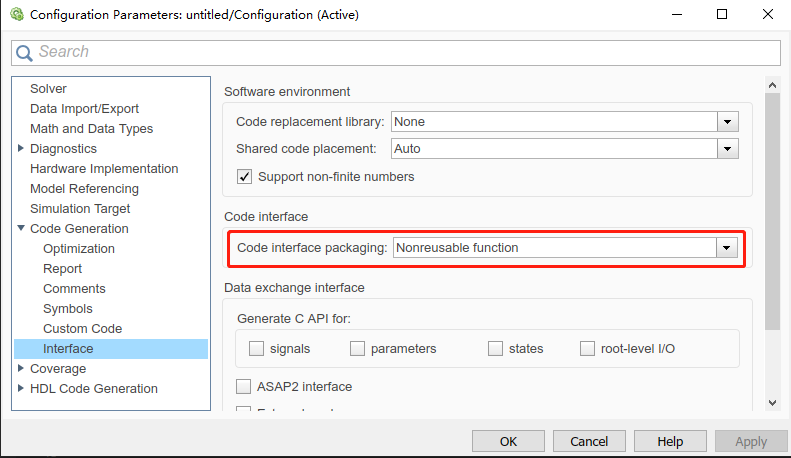
Task: Go to Hardware Implementation settings
Action: [104, 168]
